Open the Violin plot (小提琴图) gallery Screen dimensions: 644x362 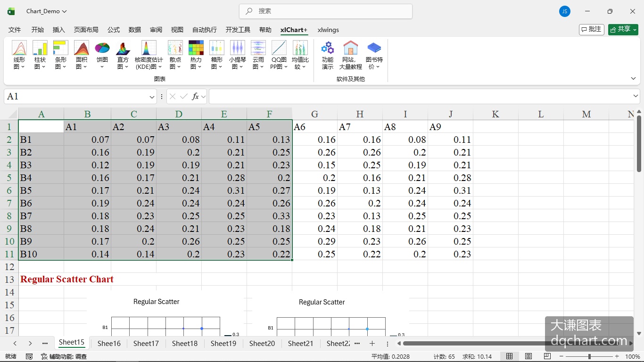pos(238,55)
